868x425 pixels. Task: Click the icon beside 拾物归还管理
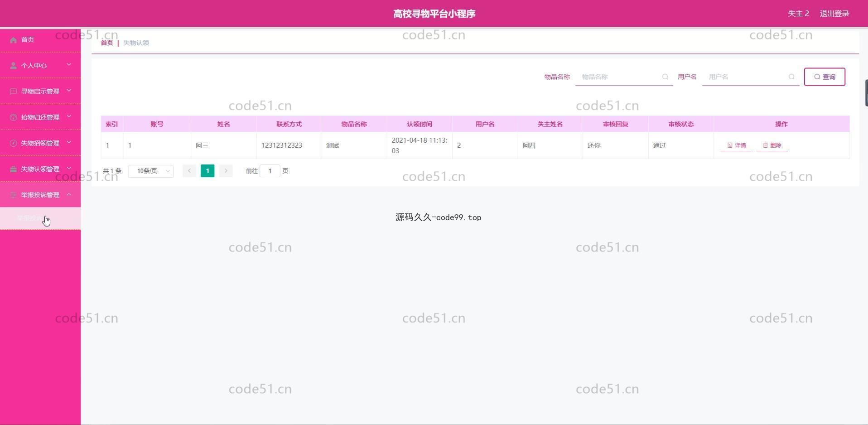13,117
